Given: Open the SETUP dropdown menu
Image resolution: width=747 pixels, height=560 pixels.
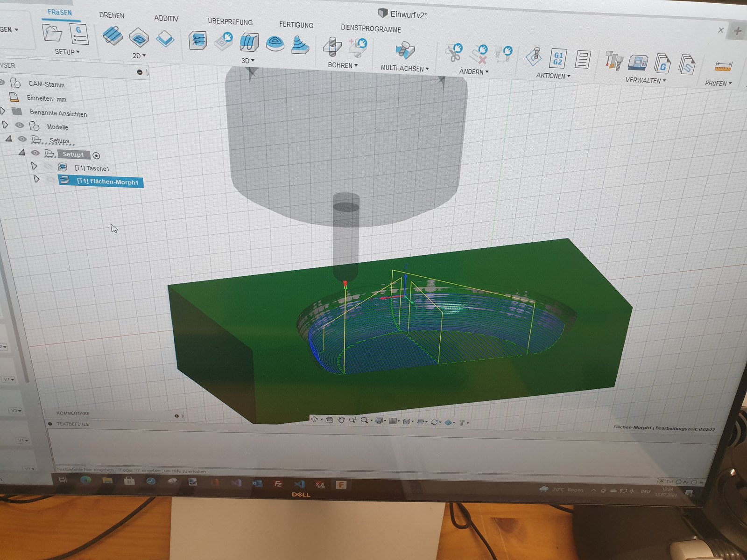Looking at the screenshot, I should 67,52.
